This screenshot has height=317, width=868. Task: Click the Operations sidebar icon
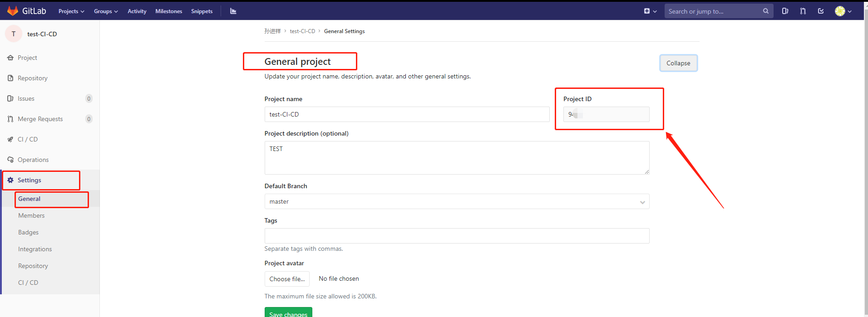10,160
